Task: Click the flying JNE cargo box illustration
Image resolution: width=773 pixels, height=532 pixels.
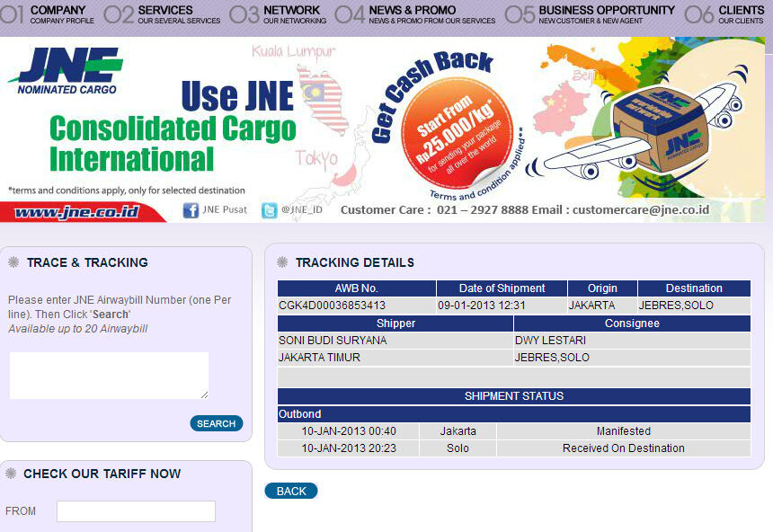Action: click(636, 130)
